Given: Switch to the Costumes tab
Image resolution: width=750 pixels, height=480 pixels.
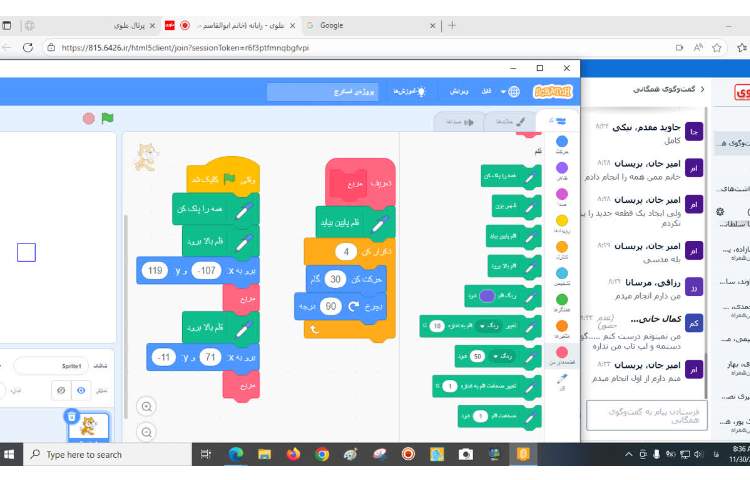Looking at the screenshot, I should [498, 121].
